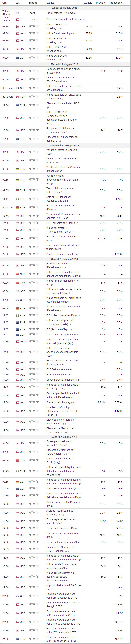Open the Indice Oro di Investing.com link
The image size is (131, 644).
(x=61, y=33)
